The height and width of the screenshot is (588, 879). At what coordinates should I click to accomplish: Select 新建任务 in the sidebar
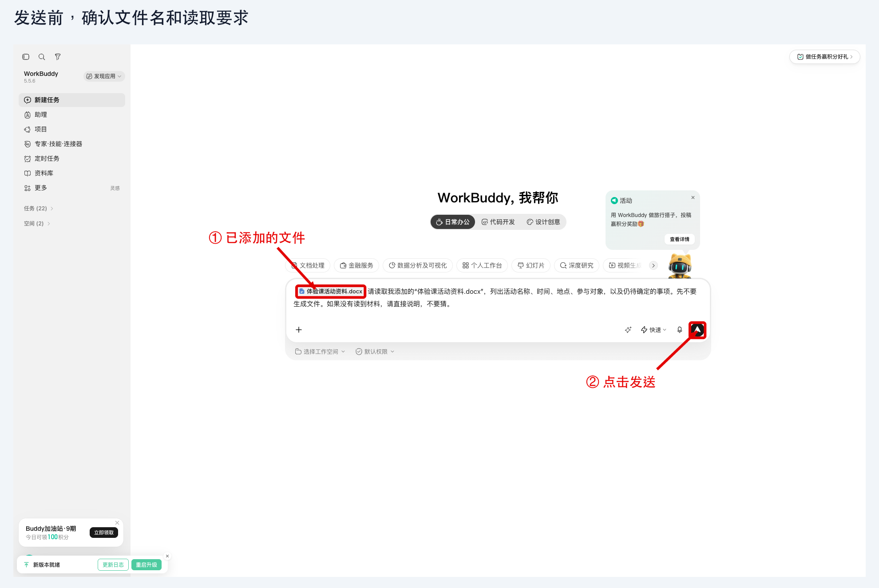(72, 100)
